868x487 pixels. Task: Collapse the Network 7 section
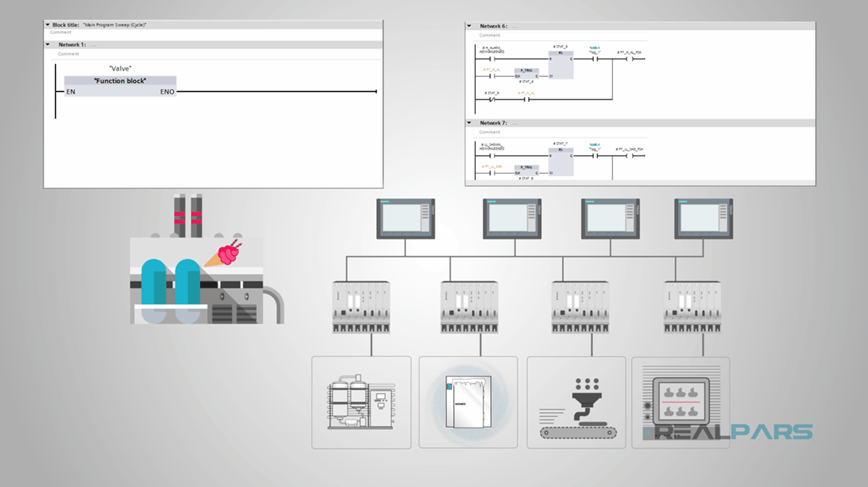tap(470, 123)
